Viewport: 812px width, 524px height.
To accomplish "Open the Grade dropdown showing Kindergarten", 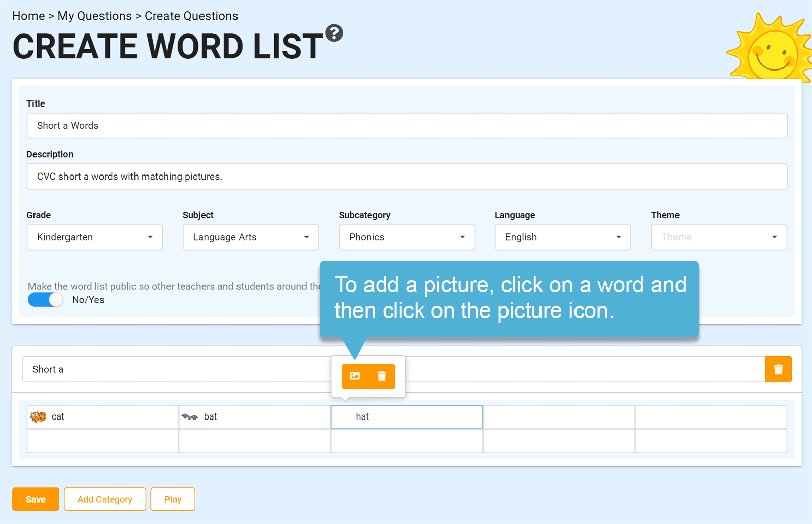I will click(94, 237).
